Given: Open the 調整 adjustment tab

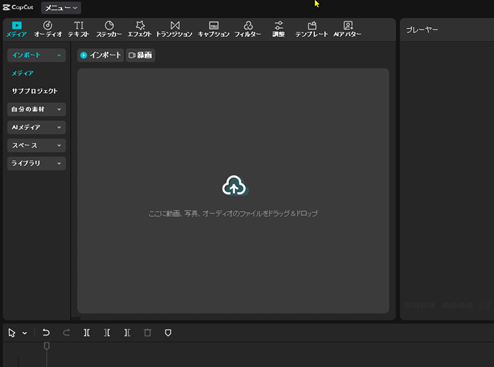Looking at the screenshot, I should 278,29.
